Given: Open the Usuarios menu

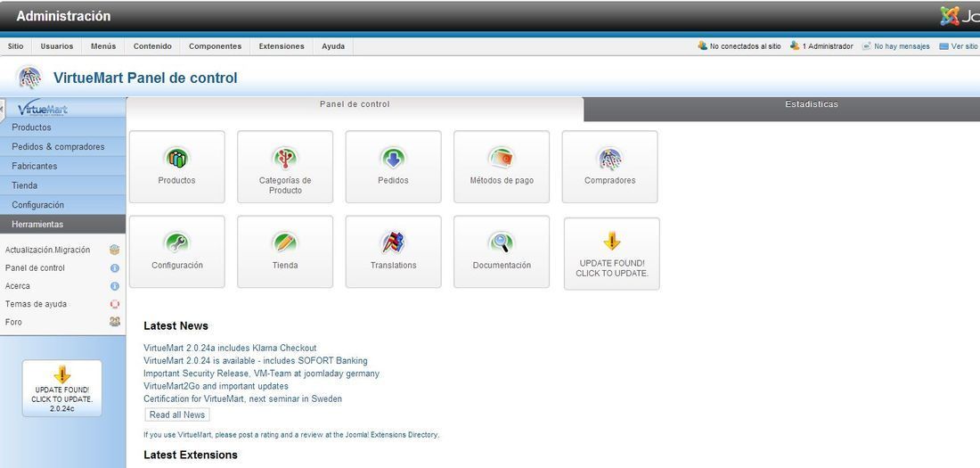Looking at the screenshot, I should (57, 46).
